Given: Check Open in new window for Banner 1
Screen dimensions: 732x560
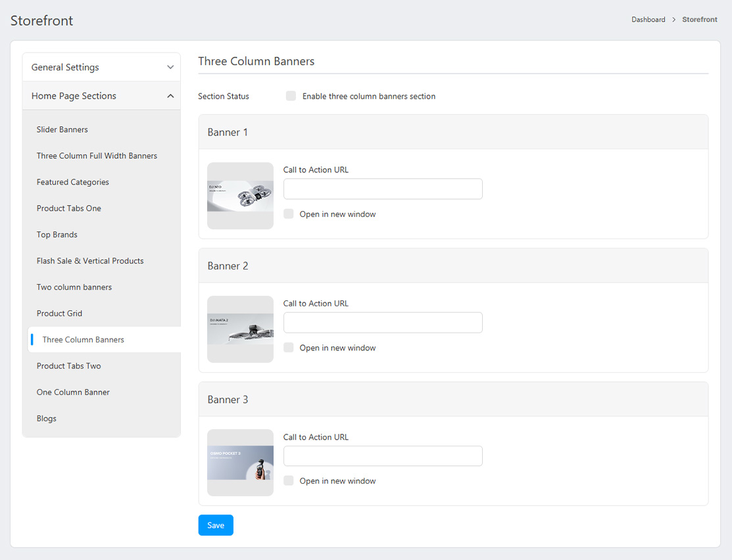Looking at the screenshot, I should click(x=289, y=214).
